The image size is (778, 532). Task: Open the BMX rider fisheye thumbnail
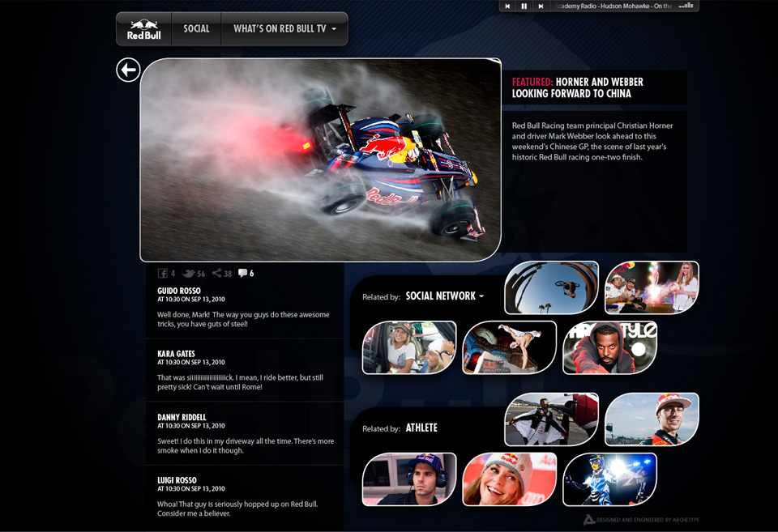551,287
